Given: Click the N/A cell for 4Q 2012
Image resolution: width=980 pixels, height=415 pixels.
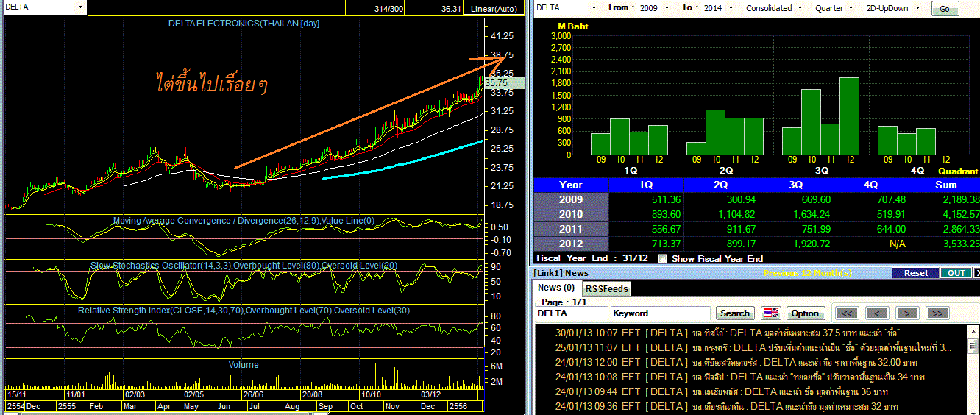Looking at the screenshot, I should [871, 244].
